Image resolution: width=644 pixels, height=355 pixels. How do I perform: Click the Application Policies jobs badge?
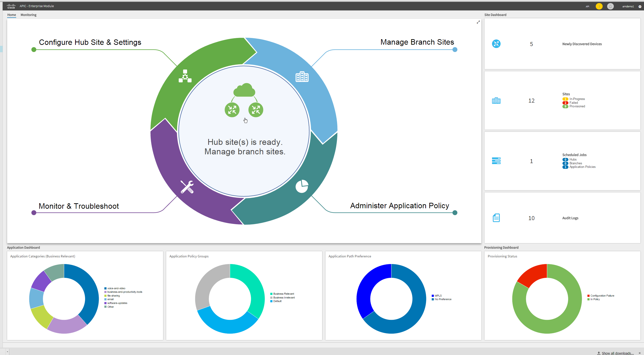(x=565, y=167)
